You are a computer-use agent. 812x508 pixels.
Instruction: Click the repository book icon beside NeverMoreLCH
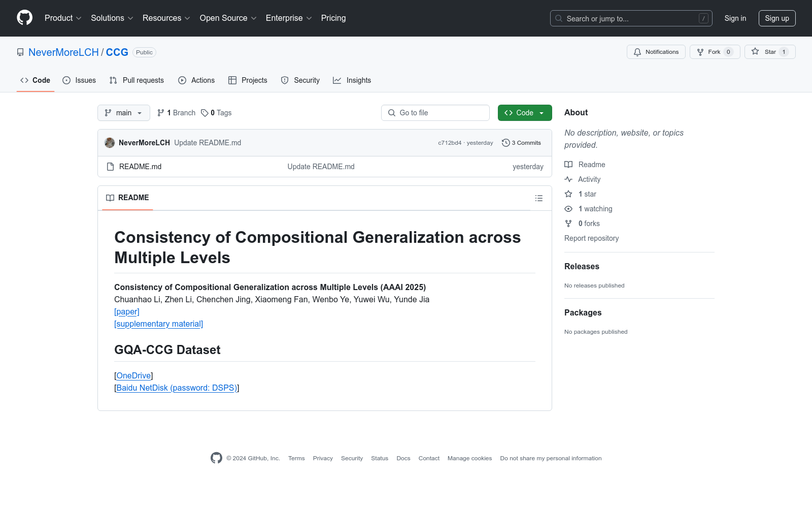20,52
